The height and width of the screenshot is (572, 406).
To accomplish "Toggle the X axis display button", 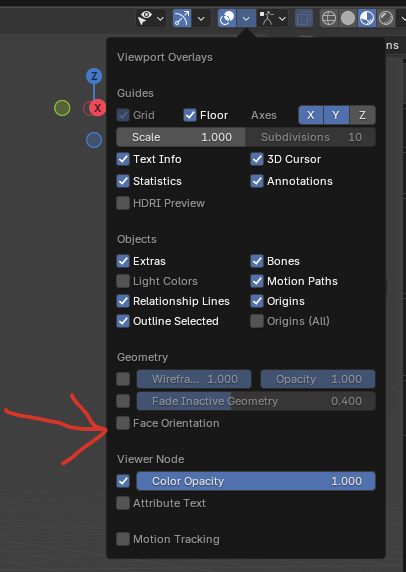I will (x=311, y=115).
